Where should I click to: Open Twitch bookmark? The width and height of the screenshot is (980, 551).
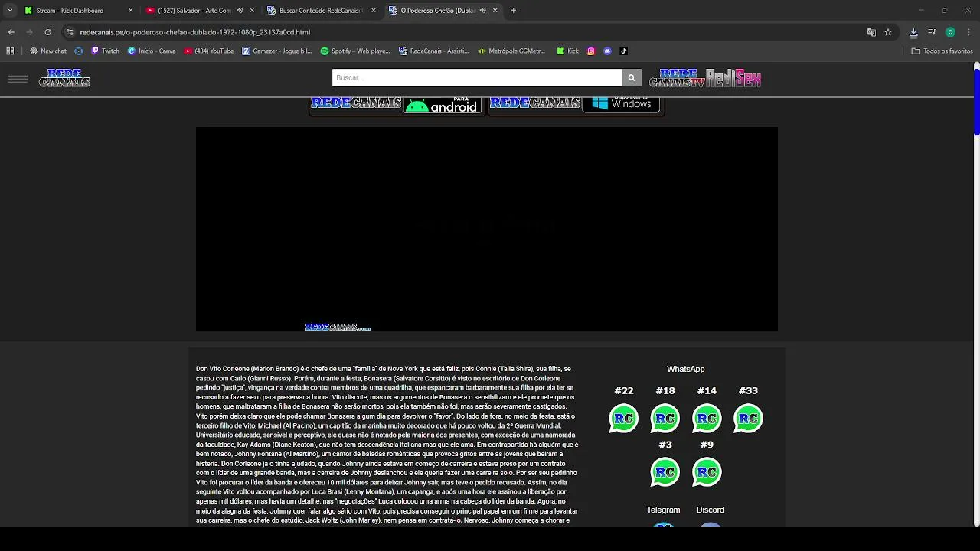click(106, 51)
